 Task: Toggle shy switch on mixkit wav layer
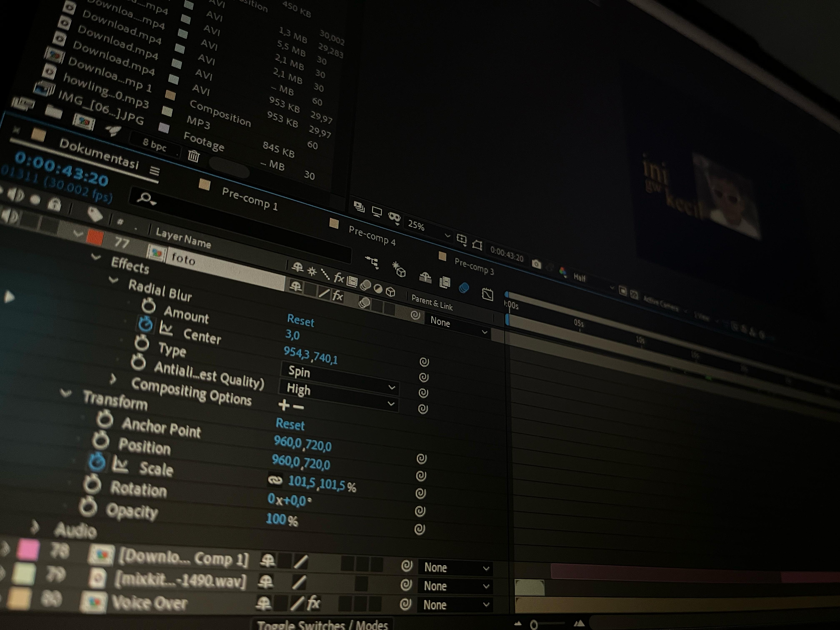265,582
